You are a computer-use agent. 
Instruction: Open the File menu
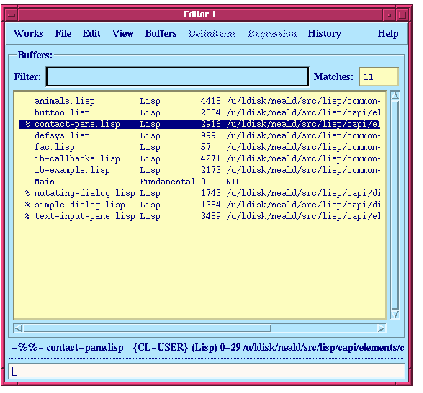[63, 34]
